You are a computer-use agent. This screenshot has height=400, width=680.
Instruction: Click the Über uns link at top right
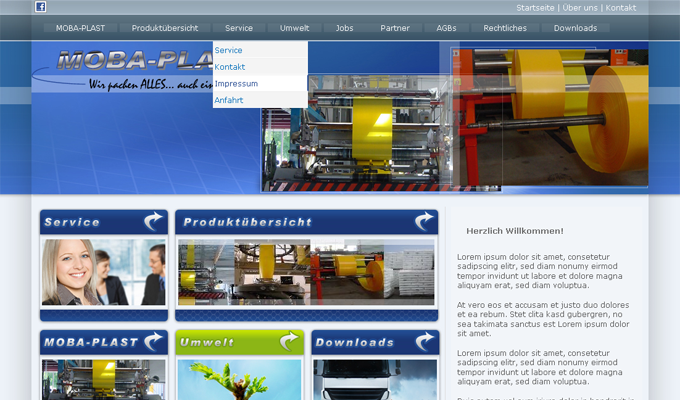click(x=580, y=8)
